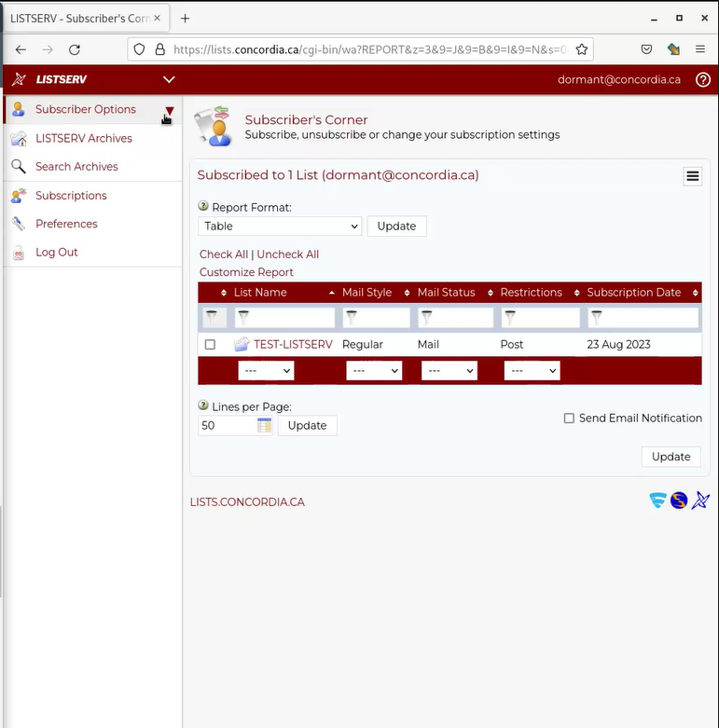The height and width of the screenshot is (728, 719).
Task: Enable Send Email Notification checkbox
Action: tap(569, 419)
